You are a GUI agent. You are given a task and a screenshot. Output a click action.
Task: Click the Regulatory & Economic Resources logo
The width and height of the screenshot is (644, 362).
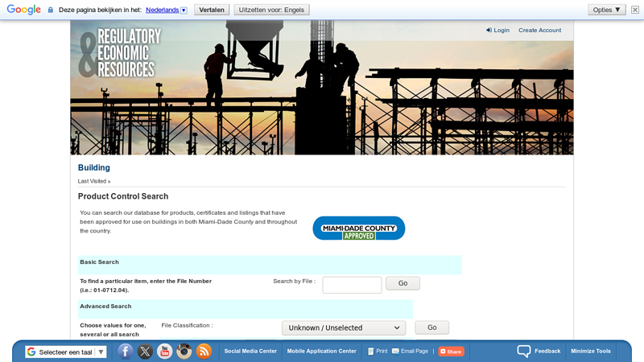point(119,53)
